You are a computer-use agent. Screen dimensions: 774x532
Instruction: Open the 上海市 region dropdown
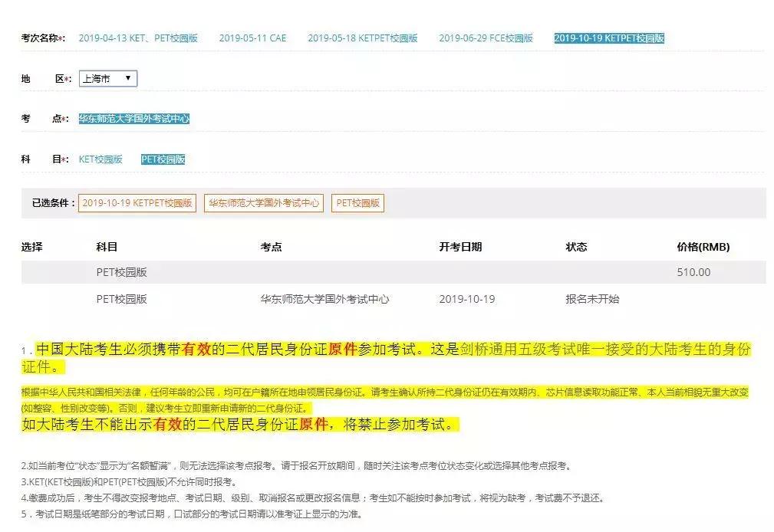coord(107,77)
